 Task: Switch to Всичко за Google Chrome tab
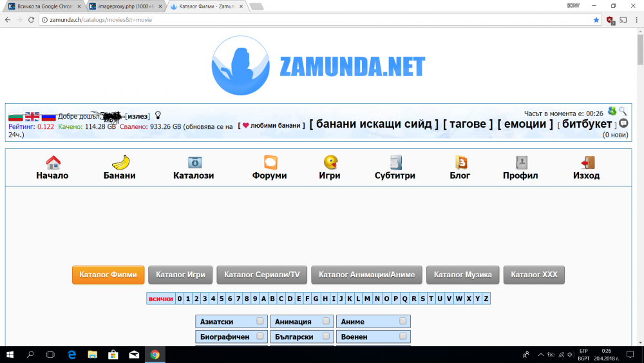coord(45,6)
